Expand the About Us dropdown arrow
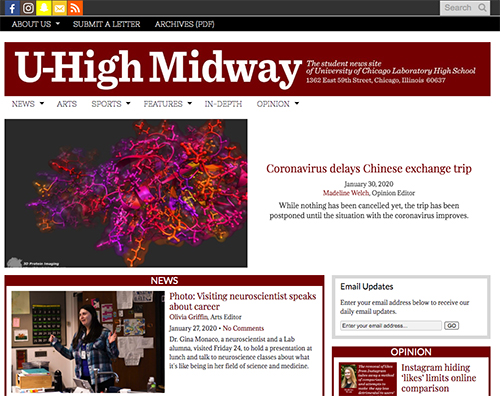Screen dimensions: 500x396 [58, 24]
